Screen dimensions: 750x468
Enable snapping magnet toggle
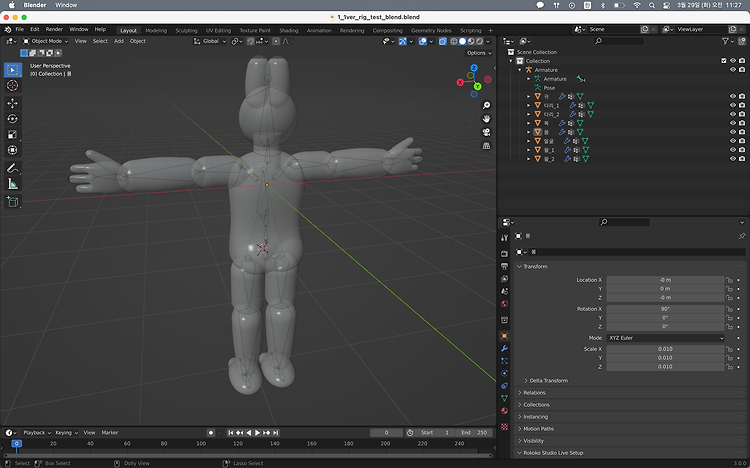pyautogui.click(x=251, y=41)
